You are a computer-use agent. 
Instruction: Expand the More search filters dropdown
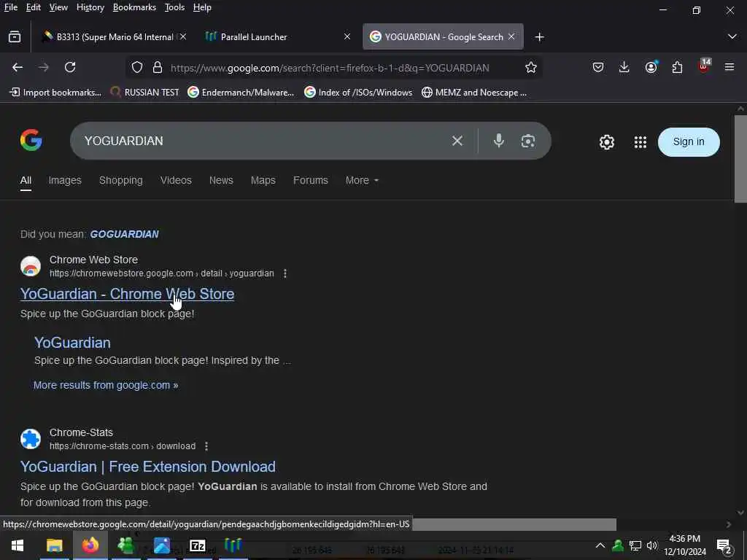click(362, 181)
